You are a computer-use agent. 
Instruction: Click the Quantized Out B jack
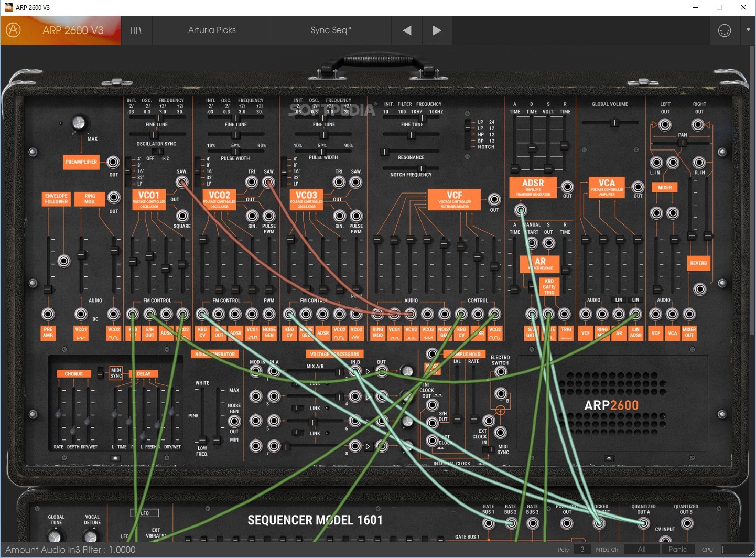[x=687, y=523]
